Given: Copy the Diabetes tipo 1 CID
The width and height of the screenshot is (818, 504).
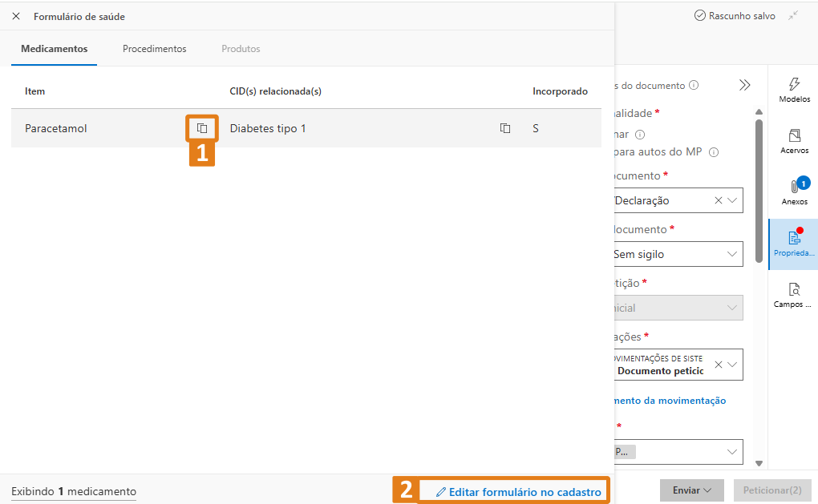Looking at the screenshot, I should (x=505, y=128).
